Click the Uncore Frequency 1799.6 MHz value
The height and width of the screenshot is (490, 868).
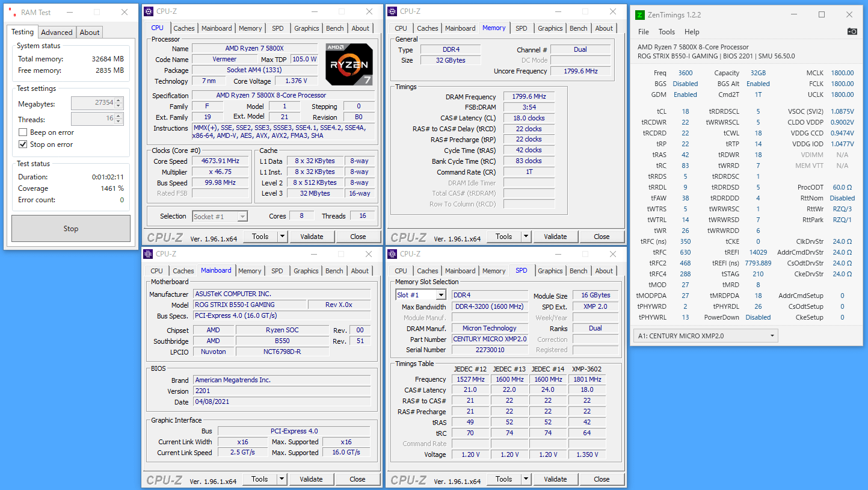click(580, 71)
